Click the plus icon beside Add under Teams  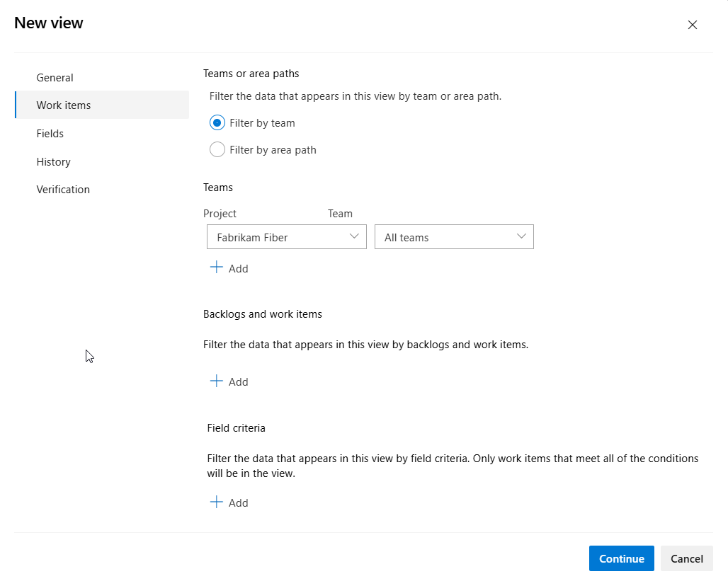tap(217, 268)
